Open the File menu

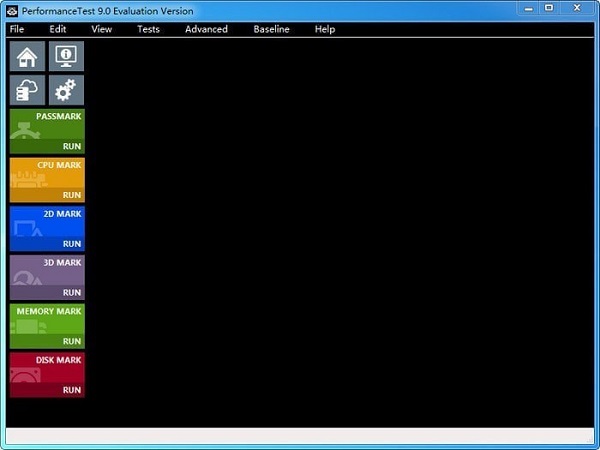pos(16,29)
